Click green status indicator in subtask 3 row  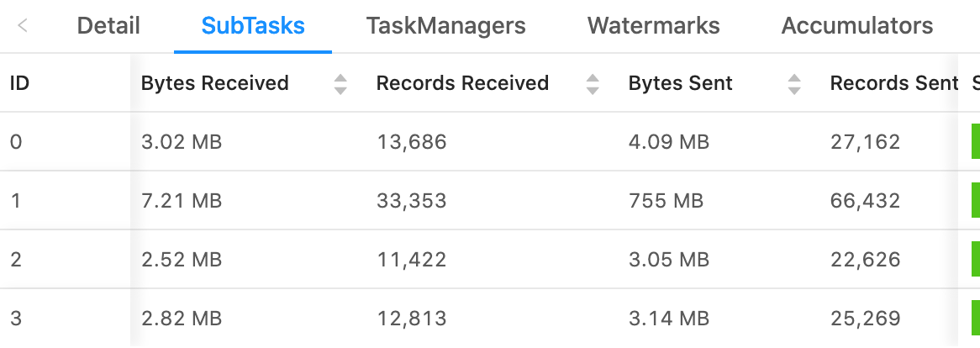coord(975,319)
